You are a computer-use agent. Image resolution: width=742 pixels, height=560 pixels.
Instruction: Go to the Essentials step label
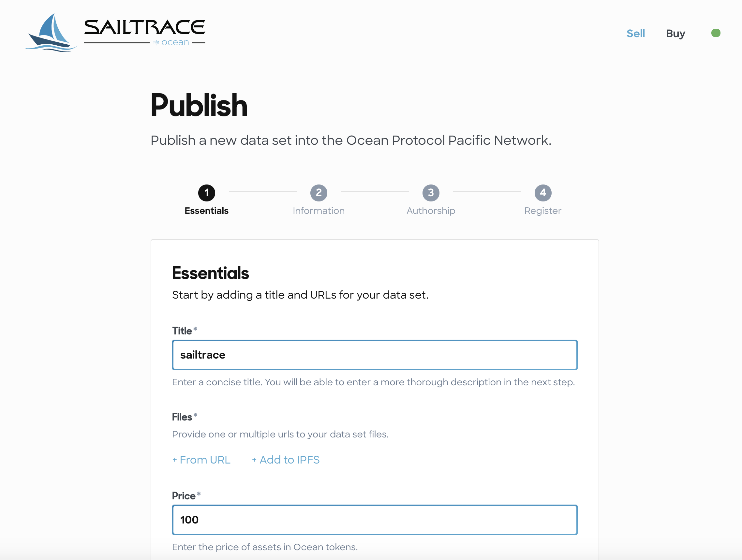[x=206, y=211]
